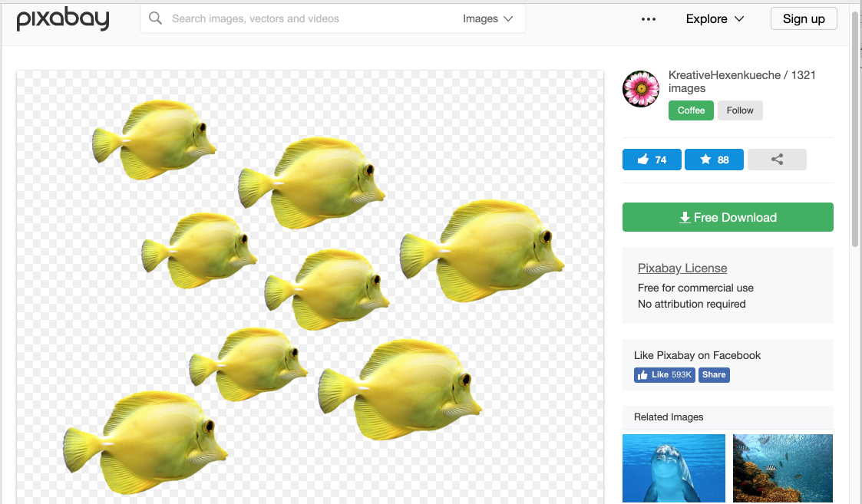Favorite the image with star button
This screenshot has width=862, height=504.
(714, 160)
